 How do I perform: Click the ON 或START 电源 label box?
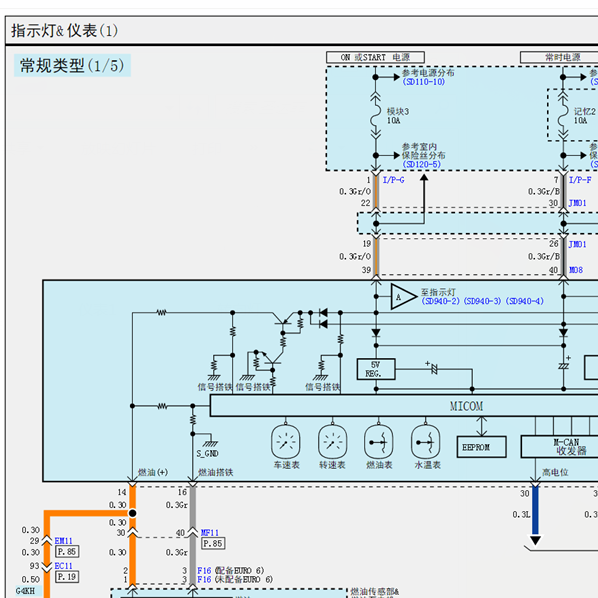(375, 57)
